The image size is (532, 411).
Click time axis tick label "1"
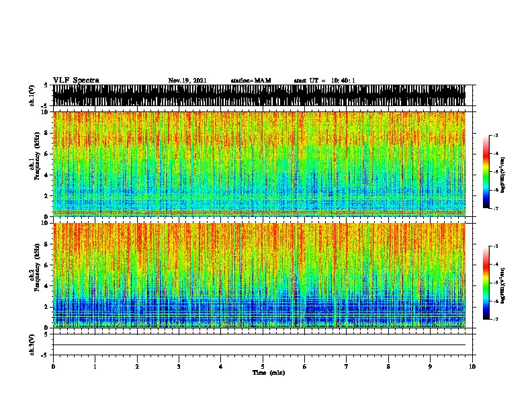95,367
